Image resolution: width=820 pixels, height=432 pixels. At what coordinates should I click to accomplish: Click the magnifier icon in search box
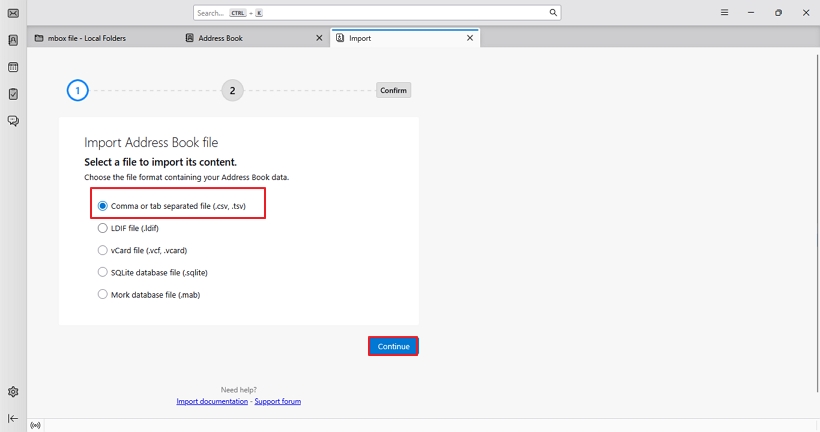click(x=553, y=13)
